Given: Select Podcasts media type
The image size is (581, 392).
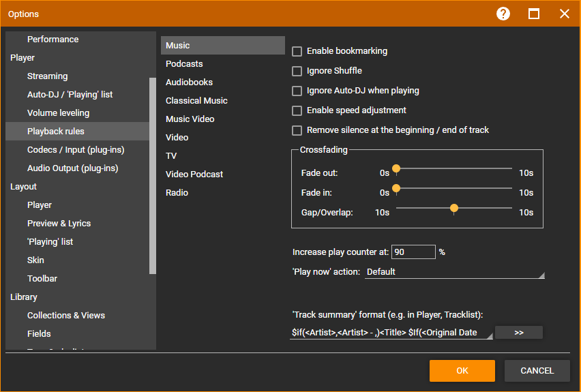Looking at the screenshot, I should point(223,63).
